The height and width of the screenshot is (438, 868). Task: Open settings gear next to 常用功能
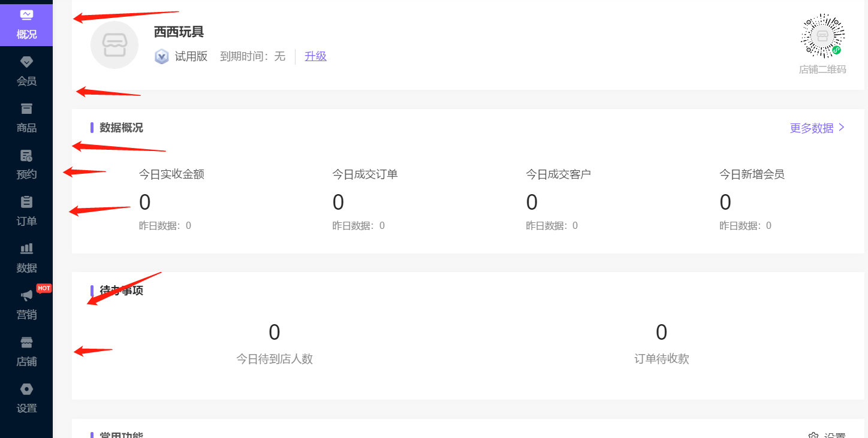[814, 436]
